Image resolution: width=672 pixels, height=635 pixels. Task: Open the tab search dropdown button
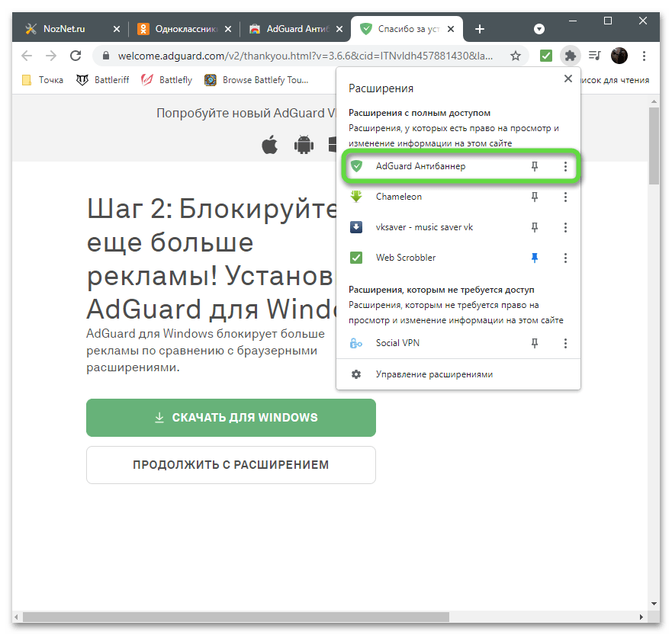539,29
